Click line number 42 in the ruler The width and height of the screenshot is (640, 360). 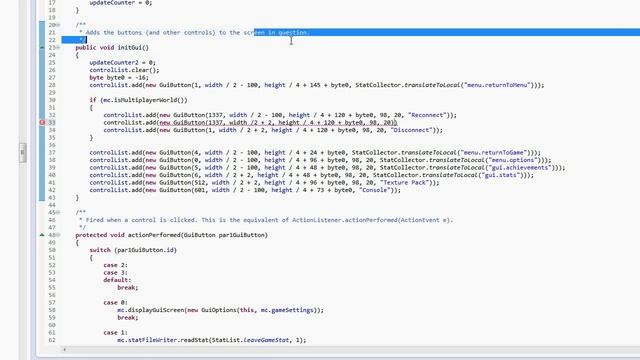point(52,190)
